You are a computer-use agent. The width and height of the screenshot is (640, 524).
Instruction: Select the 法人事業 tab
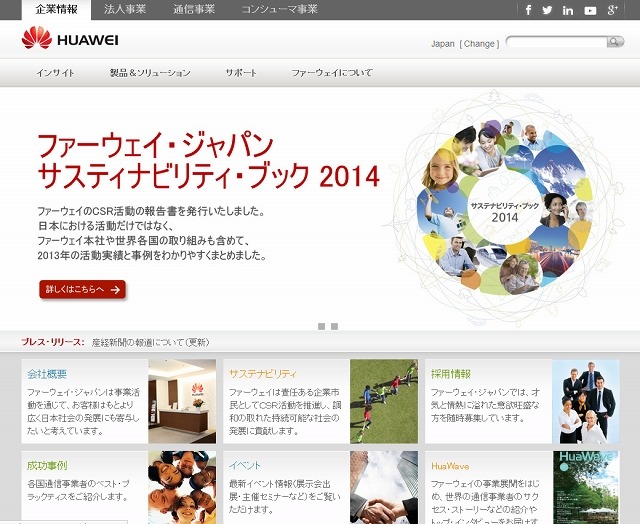(x=125, y=9)
